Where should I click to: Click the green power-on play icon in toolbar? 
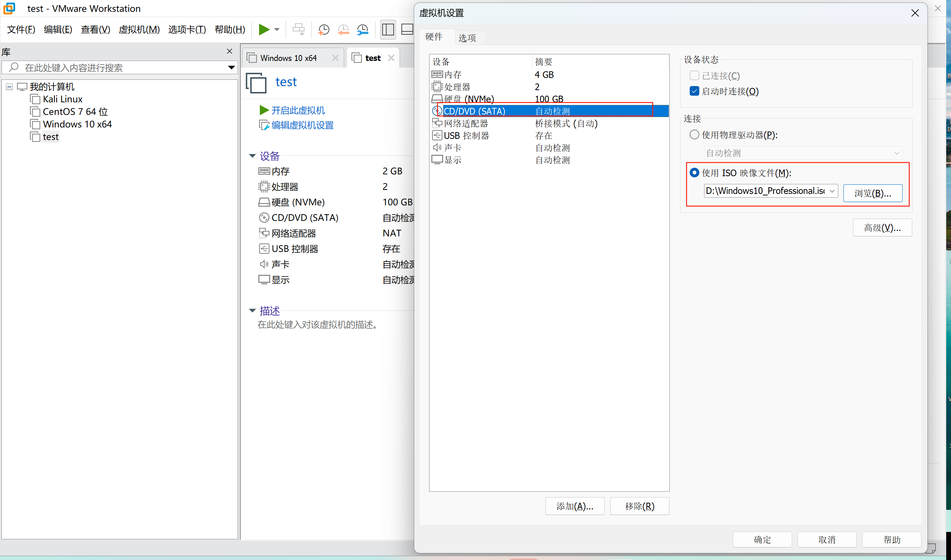point(264,30)
